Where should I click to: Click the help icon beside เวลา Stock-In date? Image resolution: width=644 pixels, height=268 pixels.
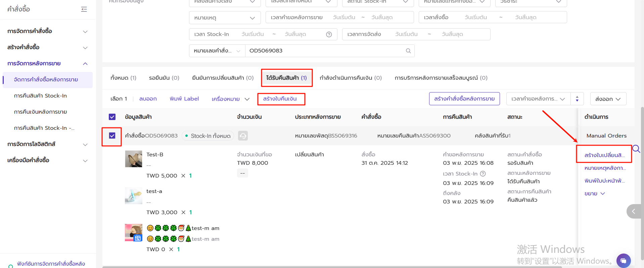(x=483, y=174)
